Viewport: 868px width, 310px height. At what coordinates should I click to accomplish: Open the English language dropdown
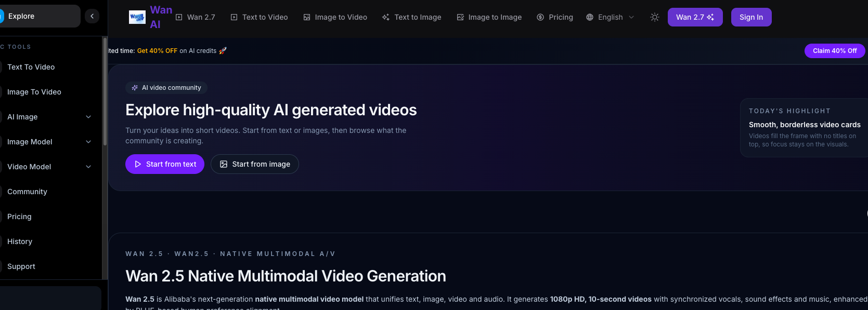click(610, 17)
